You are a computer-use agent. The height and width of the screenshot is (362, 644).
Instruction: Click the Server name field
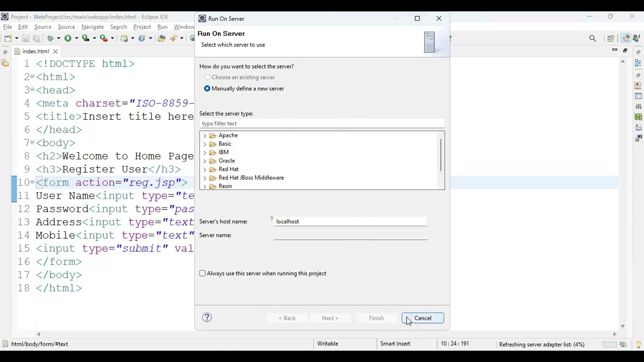click(351, 235)
